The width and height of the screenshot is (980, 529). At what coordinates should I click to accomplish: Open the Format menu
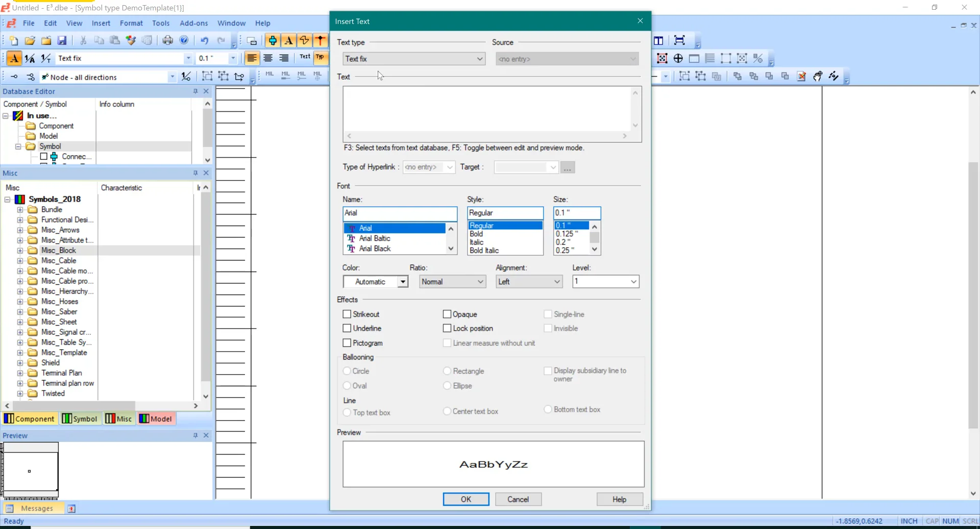click(x=131, y=23)
